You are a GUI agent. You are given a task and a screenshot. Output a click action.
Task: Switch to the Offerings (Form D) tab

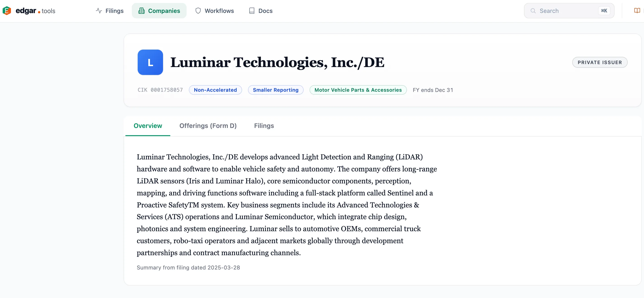click(208, 126)
